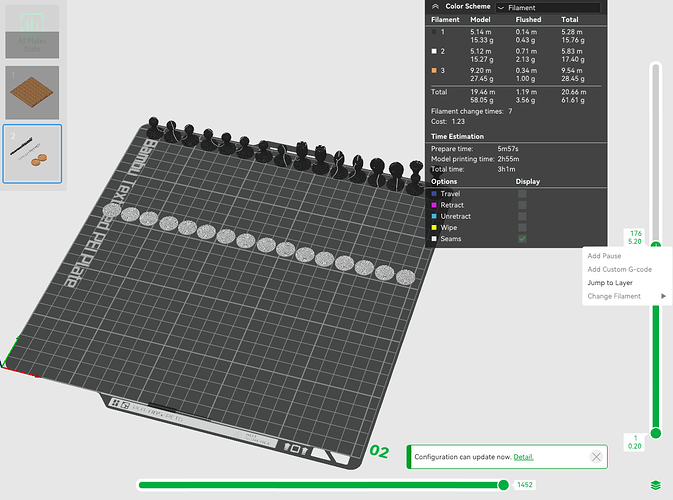Click the Unretract cyan legend swatch

tap(434, 216)
